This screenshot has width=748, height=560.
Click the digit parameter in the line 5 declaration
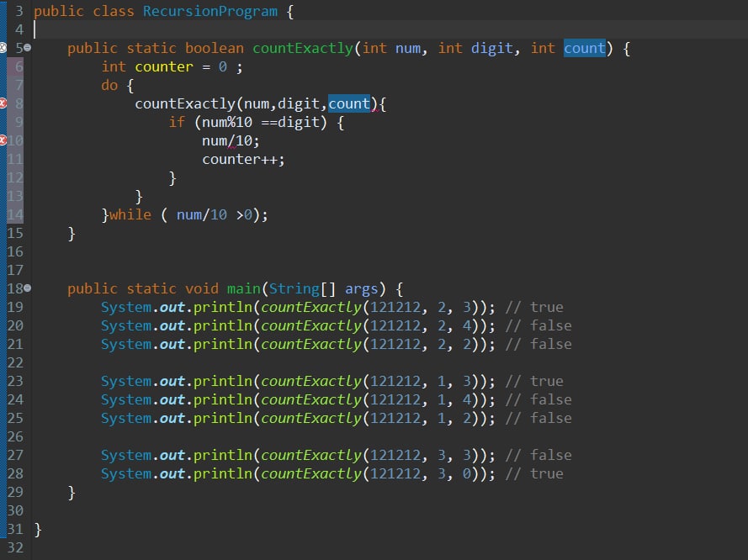click(492, 48)
